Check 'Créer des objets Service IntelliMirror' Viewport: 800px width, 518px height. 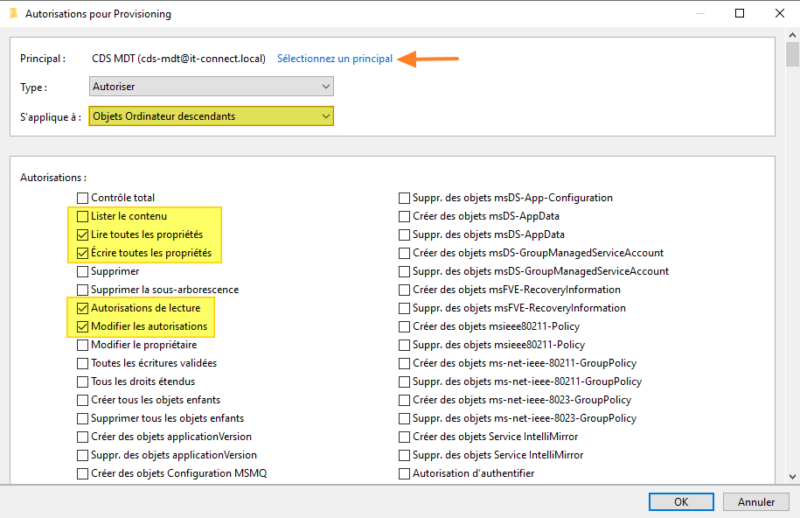[x=404, y=436]
